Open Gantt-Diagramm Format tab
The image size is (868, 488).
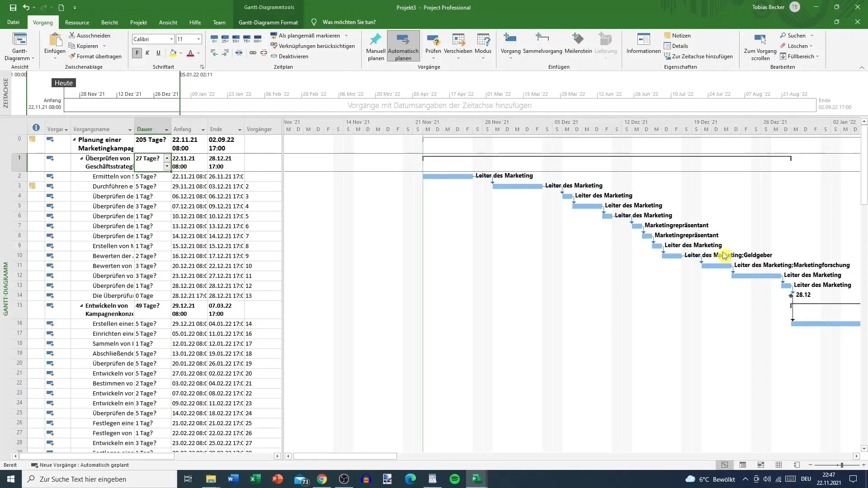(268, 22)
